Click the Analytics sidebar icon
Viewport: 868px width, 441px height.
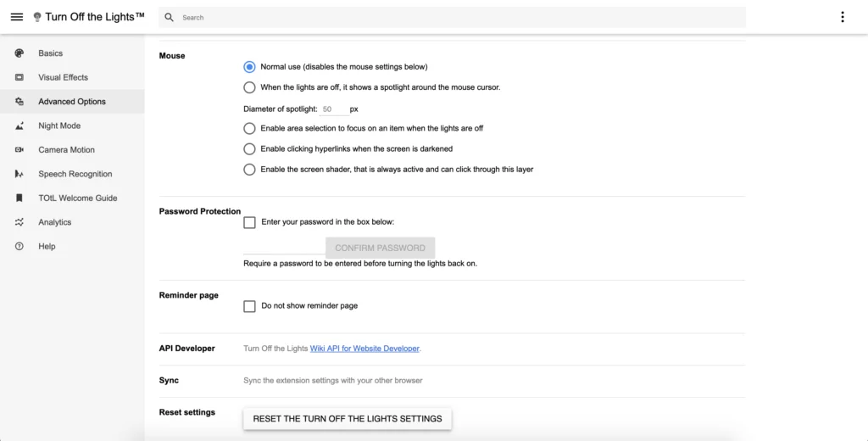point(19,222)
